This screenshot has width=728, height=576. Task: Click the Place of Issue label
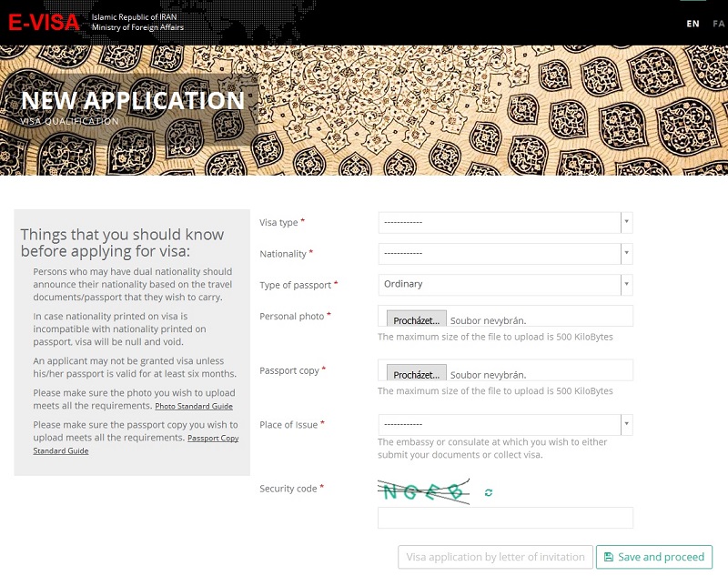pyautogui.click(x=288, y=425)
